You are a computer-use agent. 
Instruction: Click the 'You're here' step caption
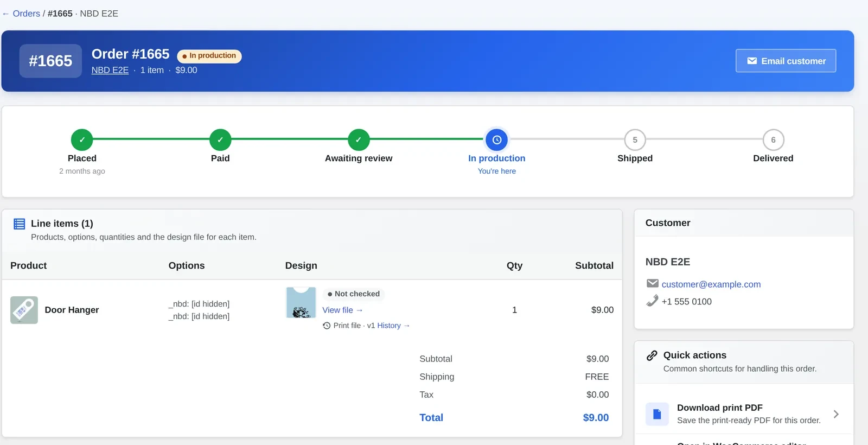click(x=497, y=171)
